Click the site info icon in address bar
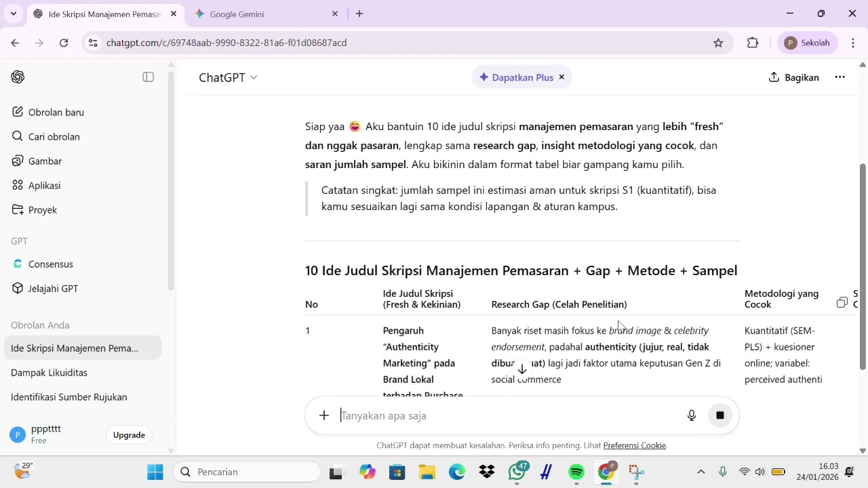Screen dimensions: 868x488 (x=93, y=43)
